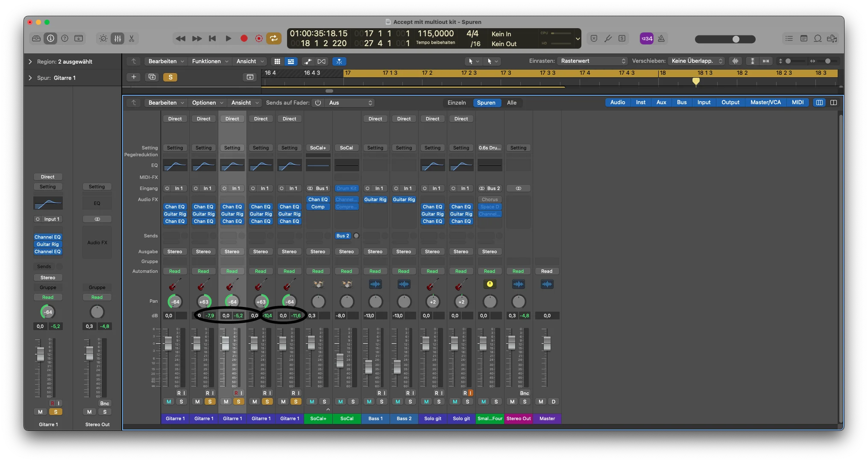The image size is (868, 462).
Task: Toggle Cycle mode loop button
Action: pos(274,38)
